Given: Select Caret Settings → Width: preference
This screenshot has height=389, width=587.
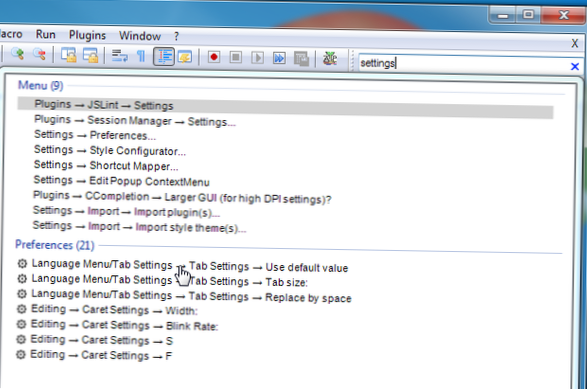Looking at the screenshot, I should click(x=107, y=310).
